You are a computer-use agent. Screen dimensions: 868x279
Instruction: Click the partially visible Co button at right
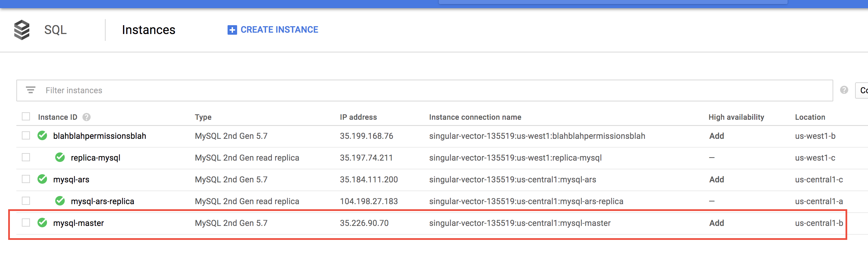862,91
